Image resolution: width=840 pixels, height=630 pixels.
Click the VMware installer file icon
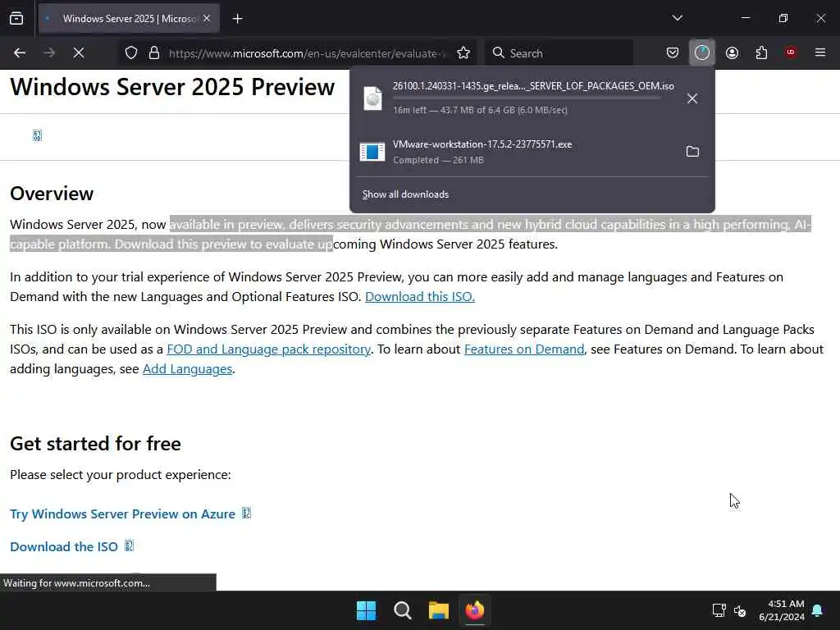372,152
